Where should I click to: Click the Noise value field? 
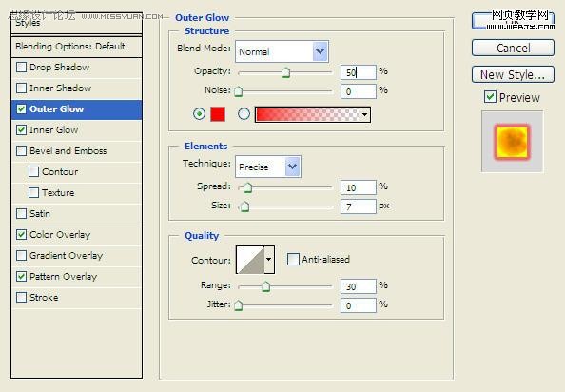[359, 91]
